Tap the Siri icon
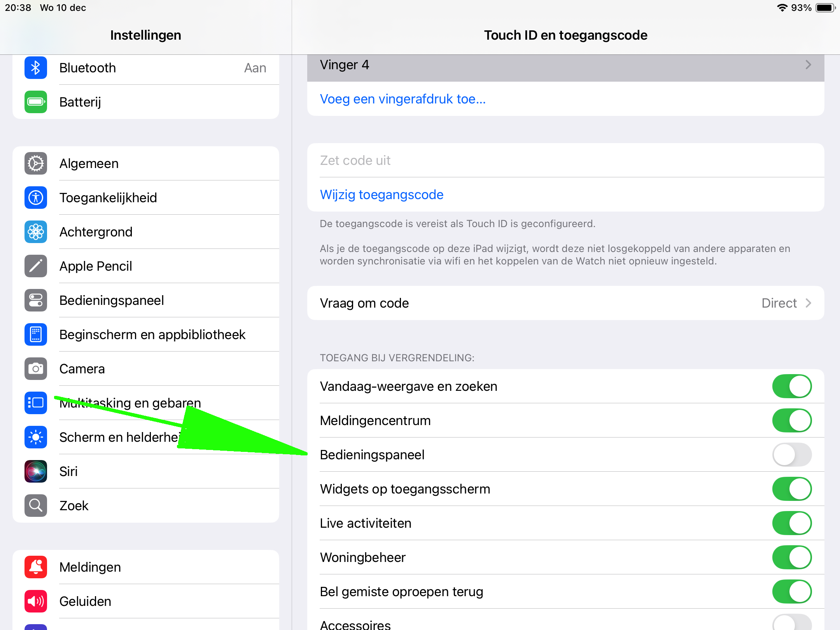The height and width of the screenshot is (630, 840). [x=35, y=471]
